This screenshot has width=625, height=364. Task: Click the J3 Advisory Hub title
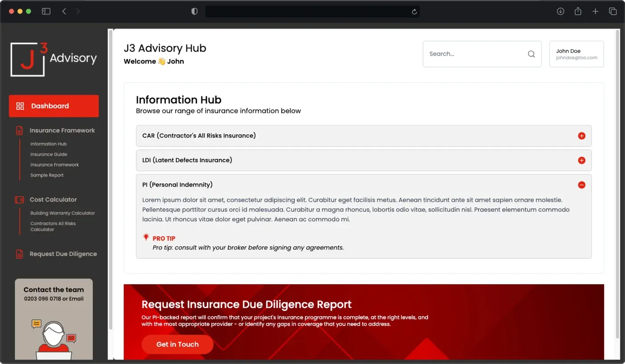(x=165, y=48)
